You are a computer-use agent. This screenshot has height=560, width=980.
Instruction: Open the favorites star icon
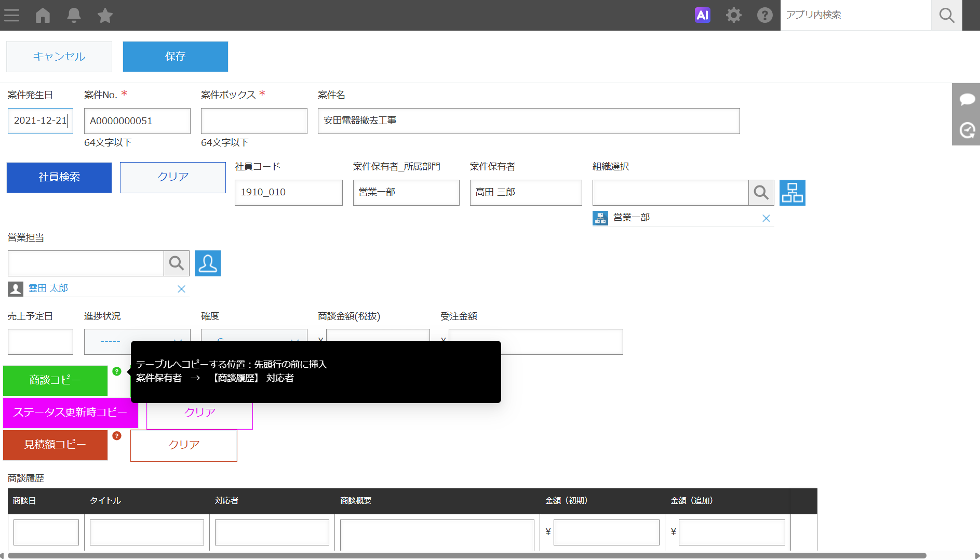coord(105,15)
